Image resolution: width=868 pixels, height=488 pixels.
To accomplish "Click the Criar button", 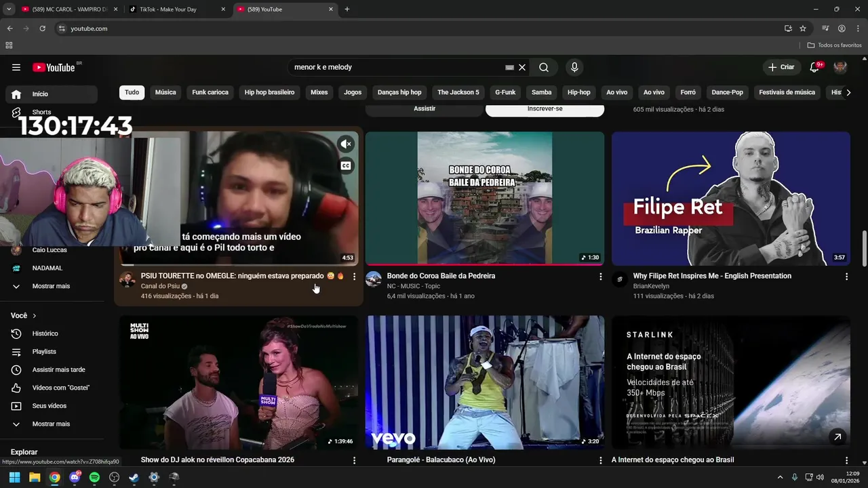I will (781, 67).
